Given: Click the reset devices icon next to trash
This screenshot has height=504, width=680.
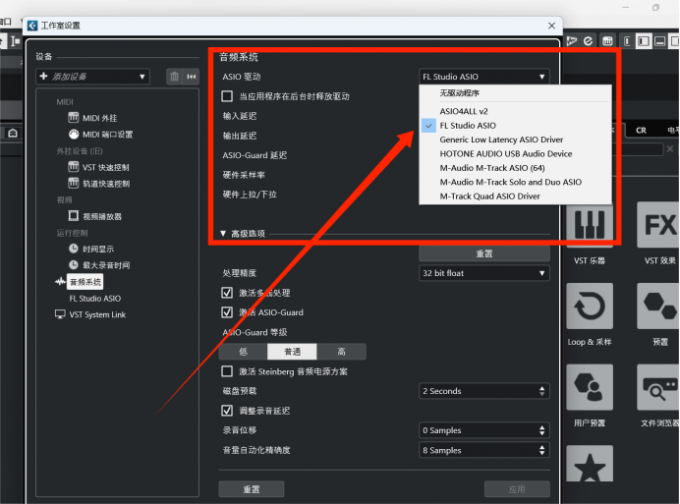Looking at the screenshot, I should pyautogui.click(x=191, y=77).
